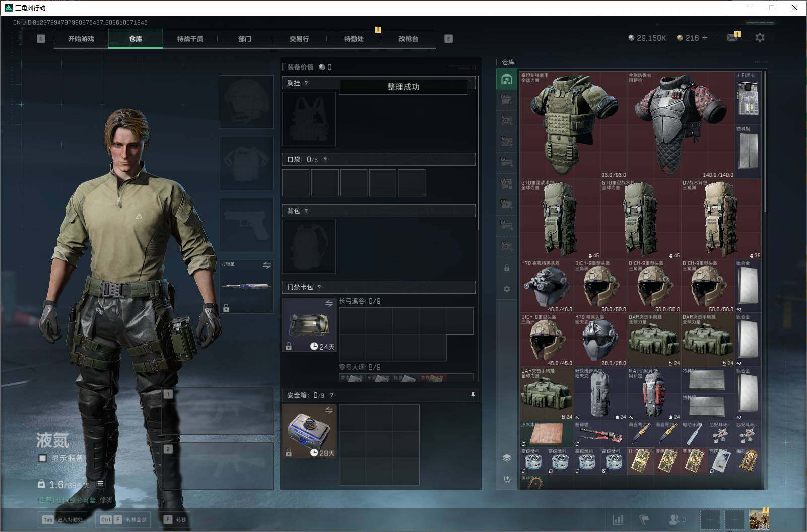
Task: Click the flag icon in bottom bar
Action: [644, 519]
